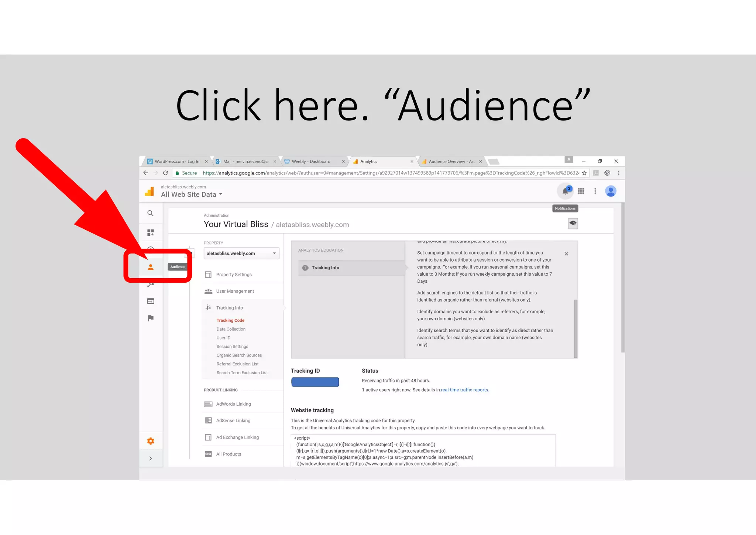Open the three-dot options menu in Analytics header
Image resolution: width=756 pixels, height=535 pixels.
point(595,191)
